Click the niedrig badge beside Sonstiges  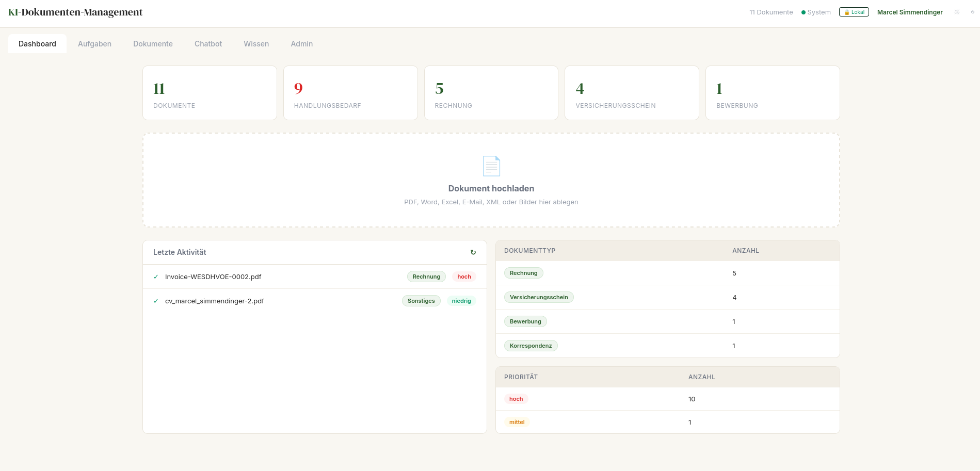tap(461, 301)
